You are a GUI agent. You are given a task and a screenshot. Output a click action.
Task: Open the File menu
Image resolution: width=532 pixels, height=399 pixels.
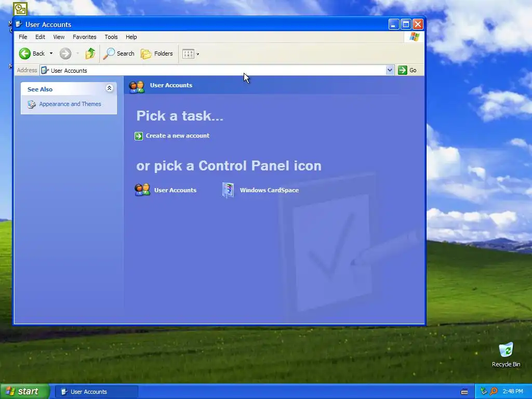coord(23,37)
